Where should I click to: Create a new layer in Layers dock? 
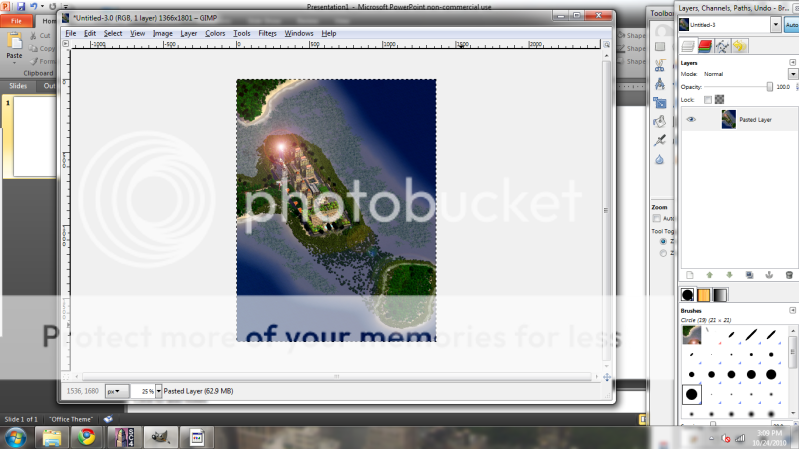pos(689,275)
